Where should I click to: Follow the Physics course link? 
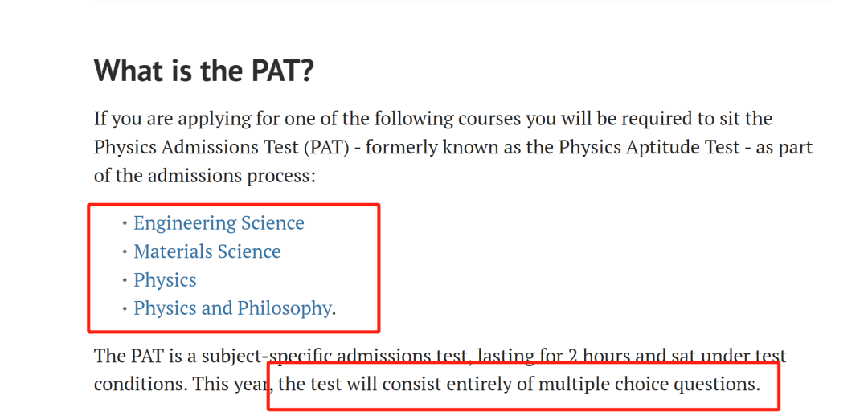[x=165, y=280]
